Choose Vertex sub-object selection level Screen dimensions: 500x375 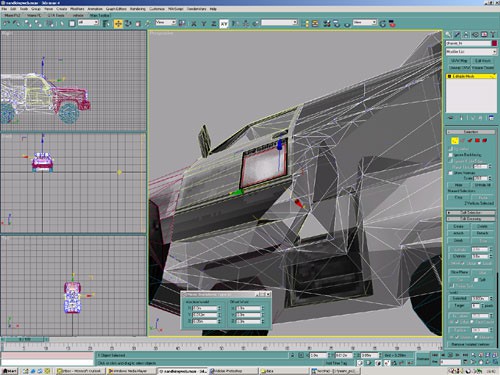454,141
